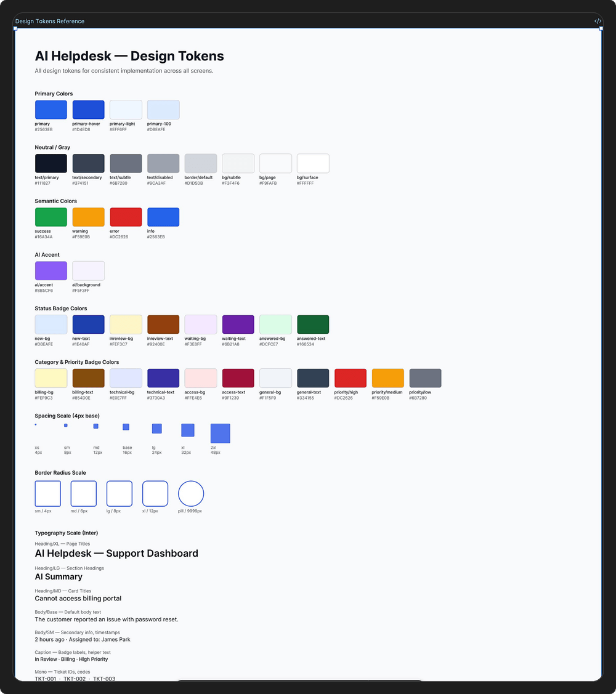616x694 pixels.
Task: Click the waiting-bg lavender swatch
Action: 201,325
